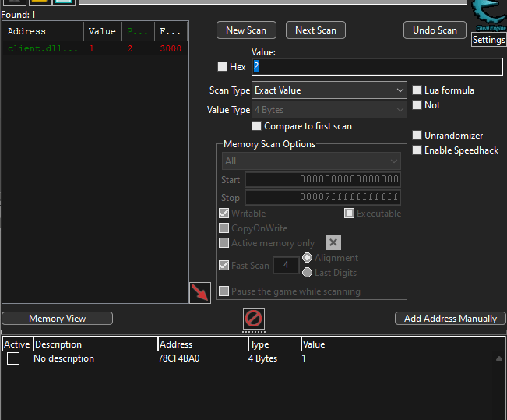
Task: Open the Value Type 4 Bytes dropdown
Action: click(329, 110)
